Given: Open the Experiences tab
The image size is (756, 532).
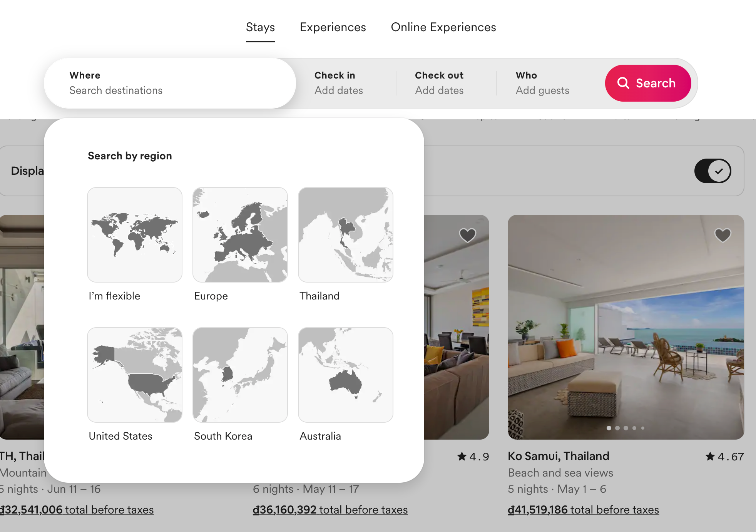Looking at the screenshot, I should tap(333, 27).
